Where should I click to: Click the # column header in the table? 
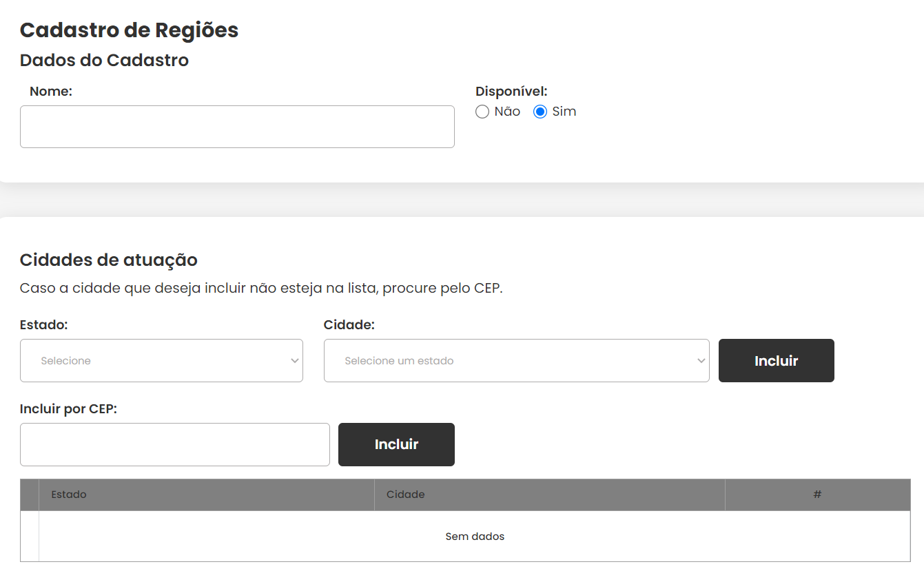click(x=818, y=495)
